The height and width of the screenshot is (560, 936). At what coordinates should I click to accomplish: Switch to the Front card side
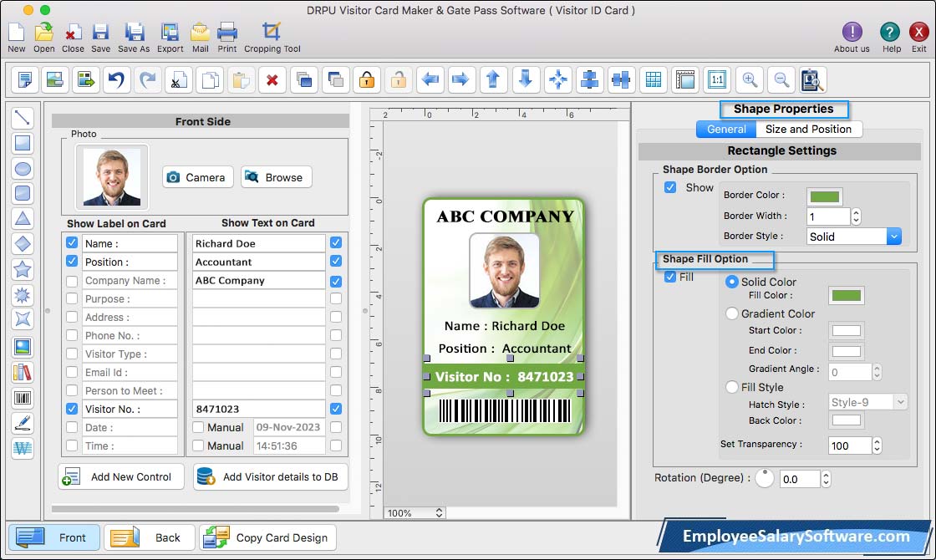(53, 537)
